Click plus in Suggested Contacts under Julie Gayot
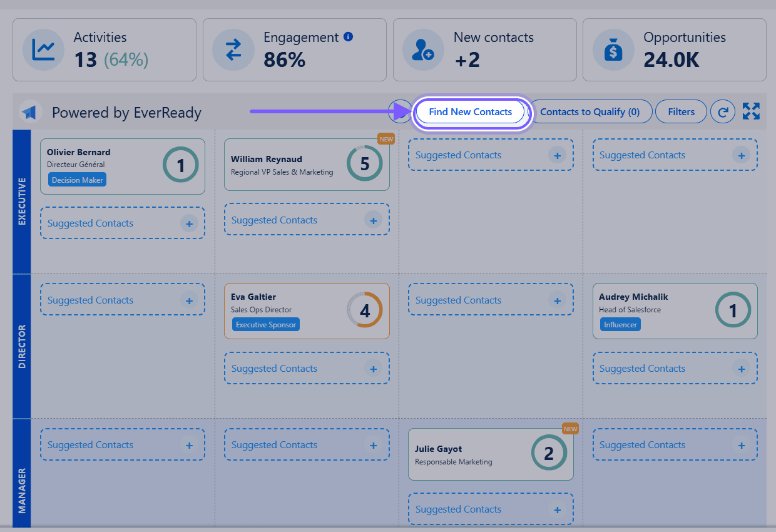This screenshot has height=532, width=776. click(x=558, y=509)
